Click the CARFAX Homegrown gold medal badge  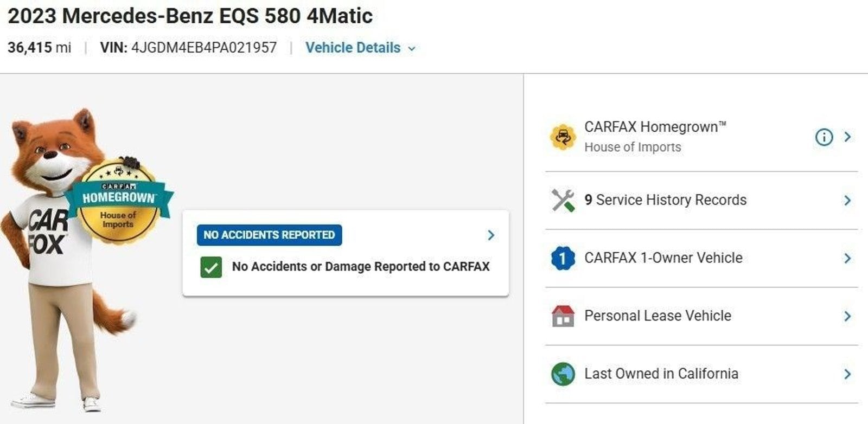[119, 202]
